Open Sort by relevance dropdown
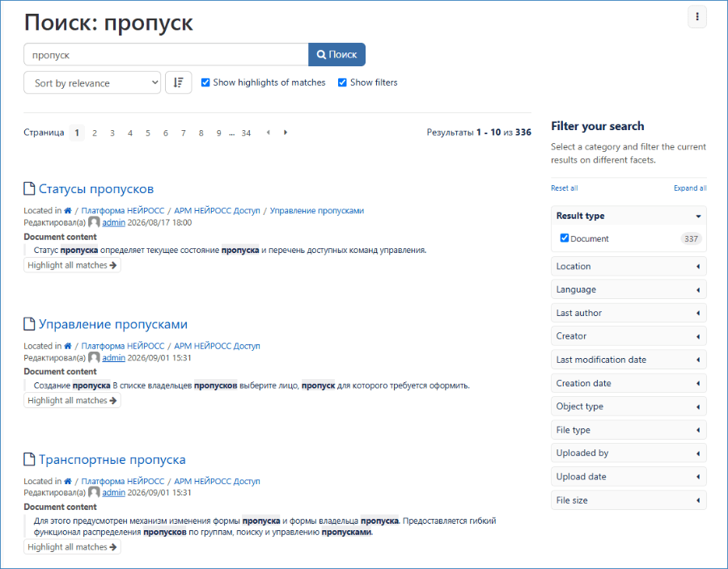This screenshot has height=569, width=728. coord(92,83)
